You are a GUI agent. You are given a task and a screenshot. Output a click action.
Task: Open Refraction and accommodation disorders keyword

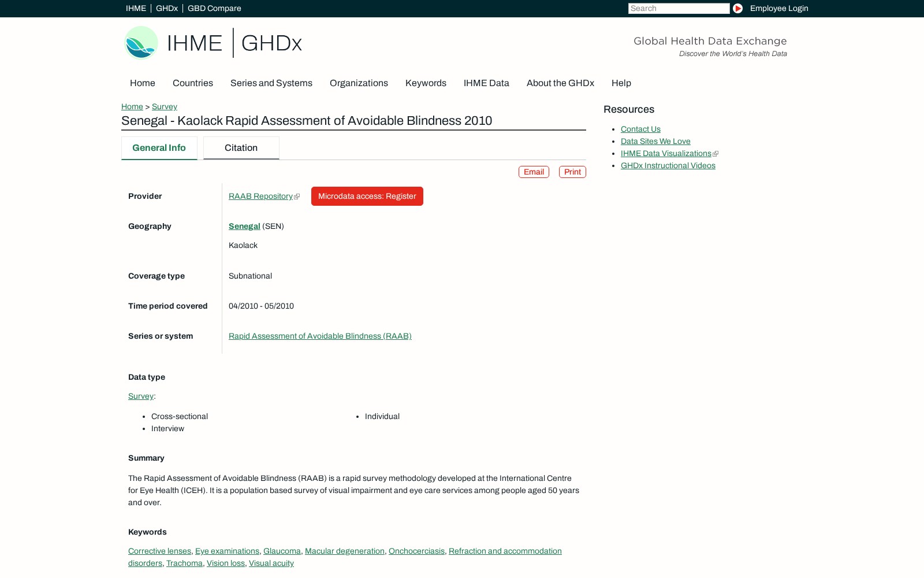pos(505,551)
